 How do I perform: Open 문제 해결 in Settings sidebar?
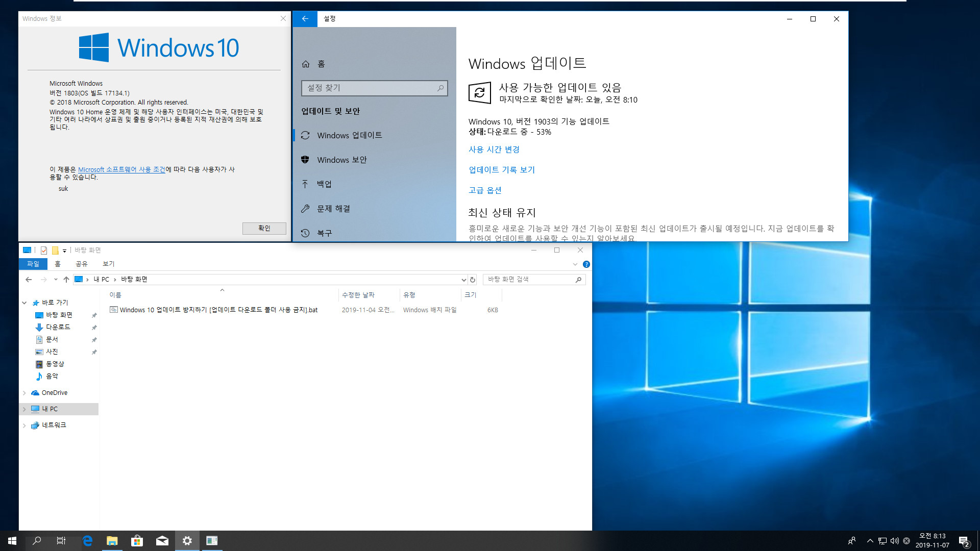374,209
